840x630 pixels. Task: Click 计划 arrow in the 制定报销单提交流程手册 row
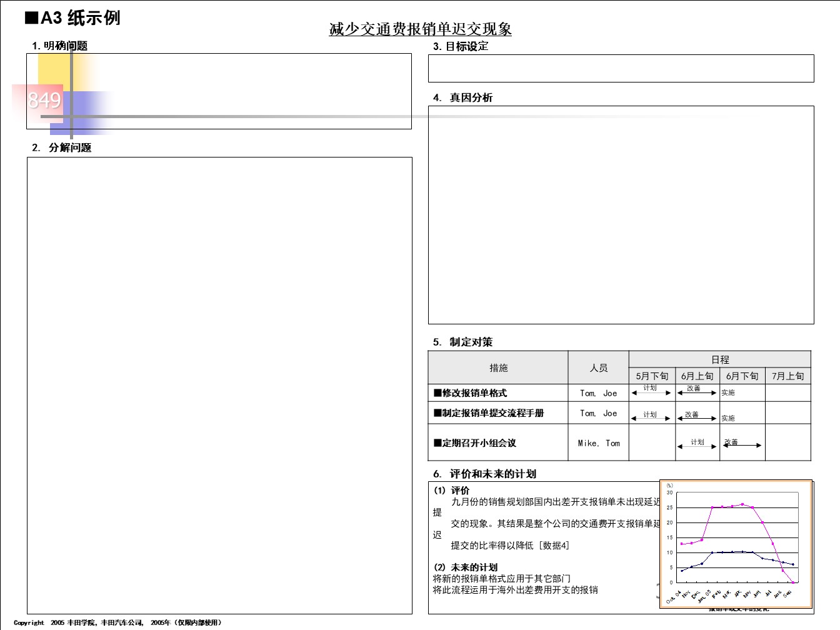[651, 419]
